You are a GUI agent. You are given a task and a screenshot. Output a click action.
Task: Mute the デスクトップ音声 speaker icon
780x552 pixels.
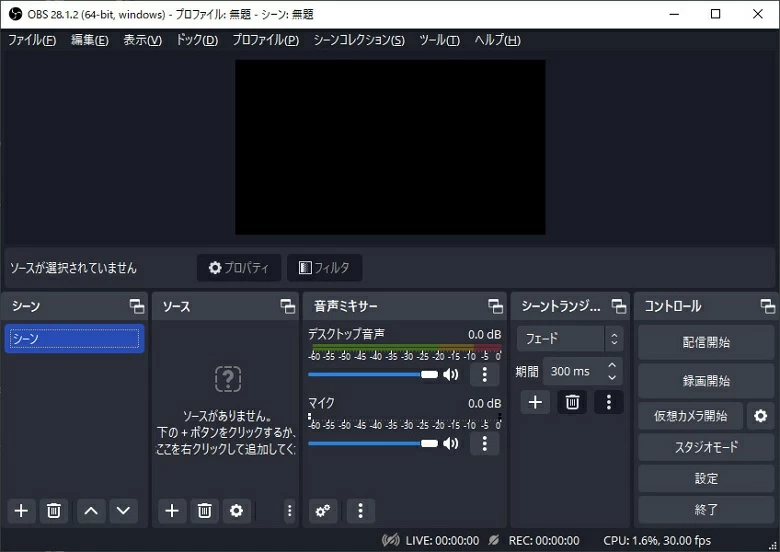tap(451, 375)
